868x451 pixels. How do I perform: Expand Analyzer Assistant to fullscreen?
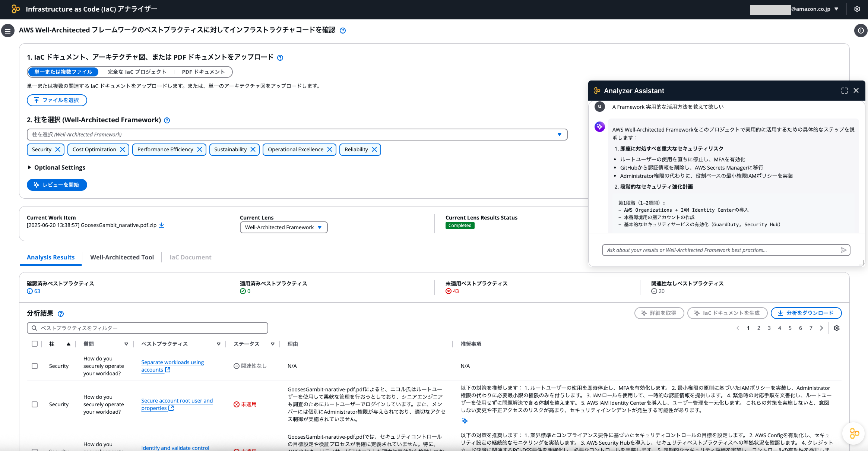point(844,91)
